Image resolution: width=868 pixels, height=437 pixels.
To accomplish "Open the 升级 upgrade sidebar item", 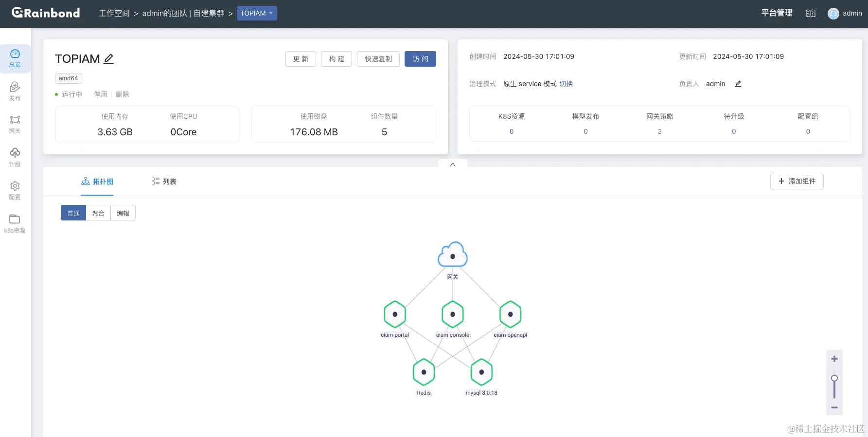I will (15, 158).
